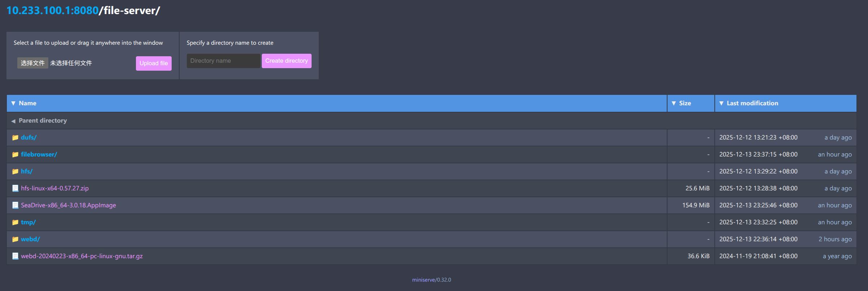Image resolution: width=868 pixels, height=291 pixels.
Task: Click the hfs-linux zip file icon
Action: coord(15,188)
